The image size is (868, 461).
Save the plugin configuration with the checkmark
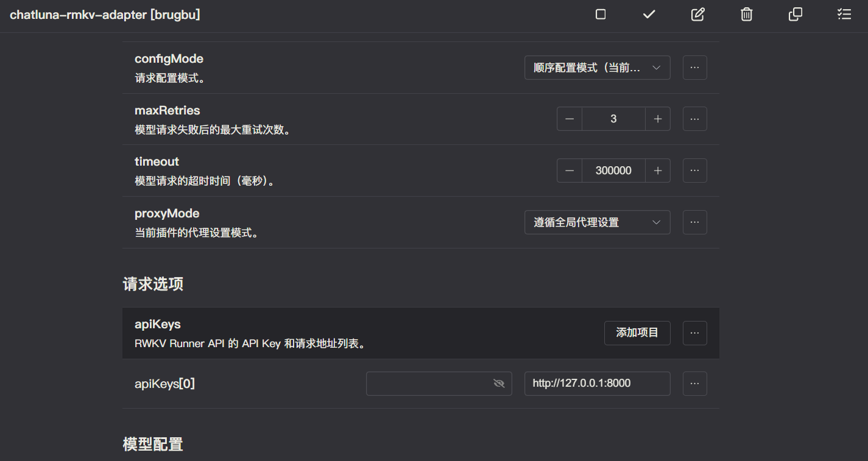649,14
